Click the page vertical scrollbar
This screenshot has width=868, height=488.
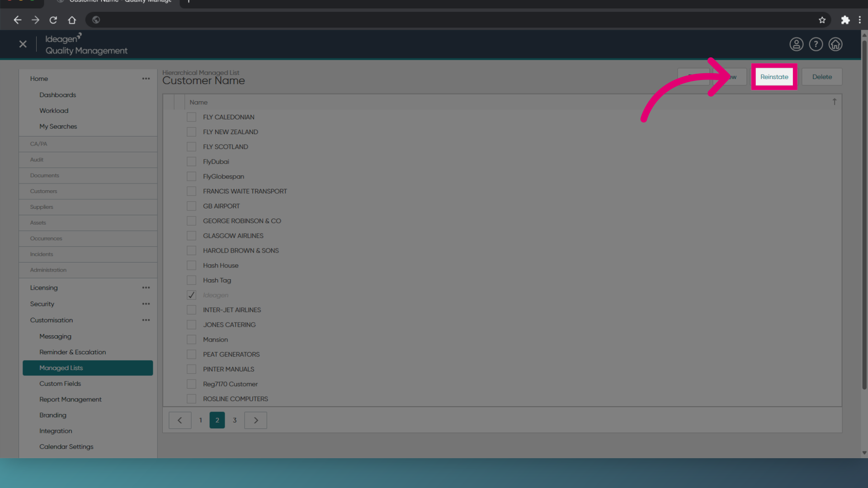864,215
